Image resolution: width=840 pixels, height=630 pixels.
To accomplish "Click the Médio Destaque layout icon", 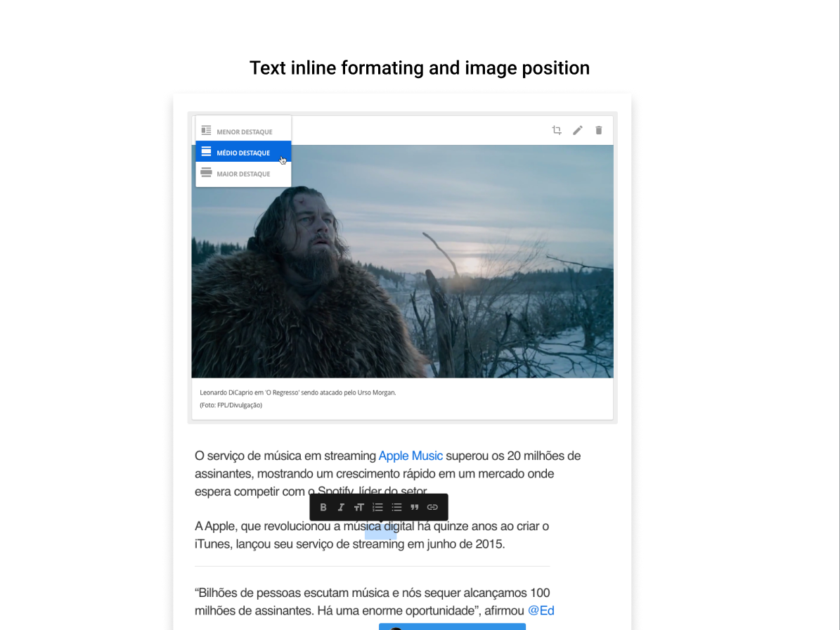I will (206, 152).
